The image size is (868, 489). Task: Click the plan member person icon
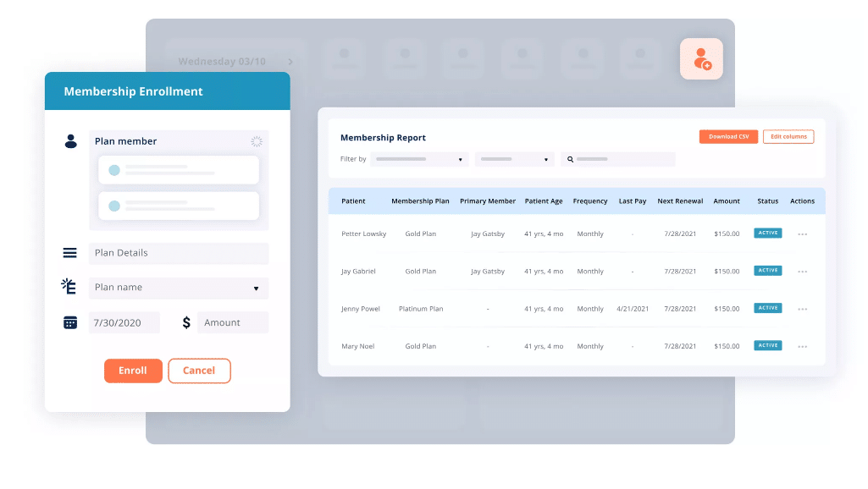point(71,141)
